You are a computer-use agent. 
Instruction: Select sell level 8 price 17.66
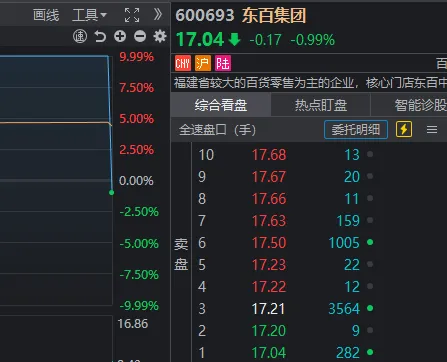[269, 199]
